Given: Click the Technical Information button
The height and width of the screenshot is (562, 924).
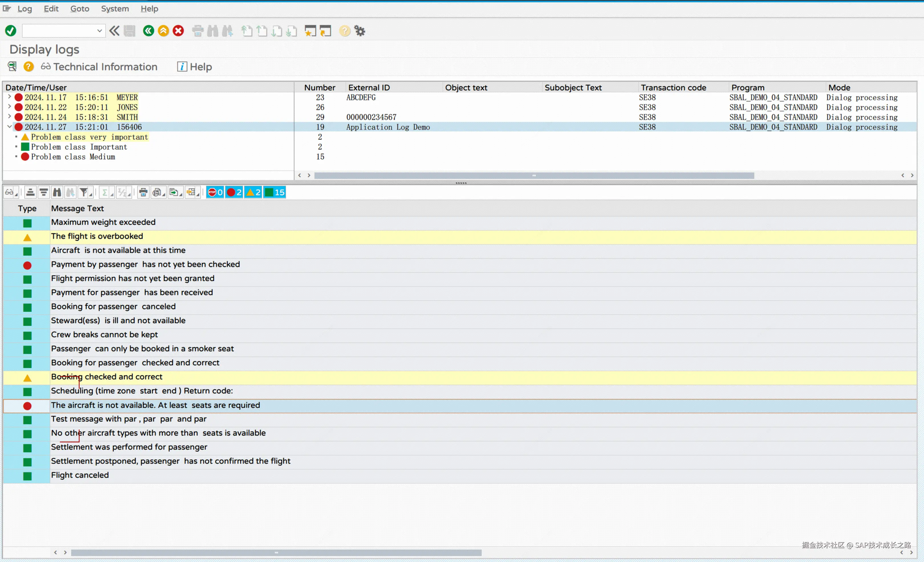Looking at the screenshot, I should tap(99, 67).
